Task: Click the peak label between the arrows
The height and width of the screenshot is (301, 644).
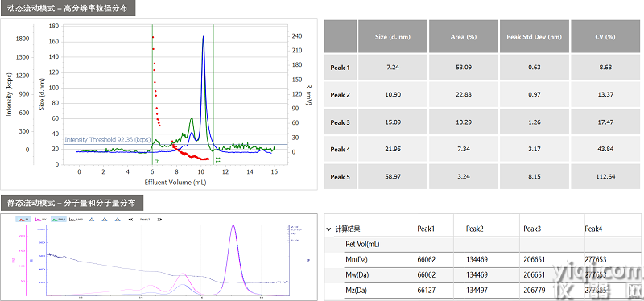Action: coord(145,219)
